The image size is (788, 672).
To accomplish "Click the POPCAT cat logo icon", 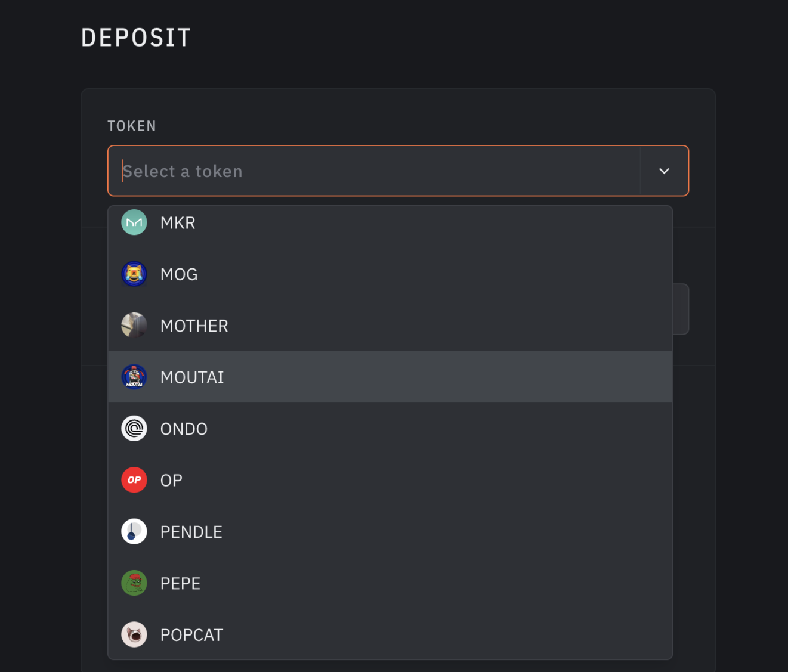I will pos(134,635).
